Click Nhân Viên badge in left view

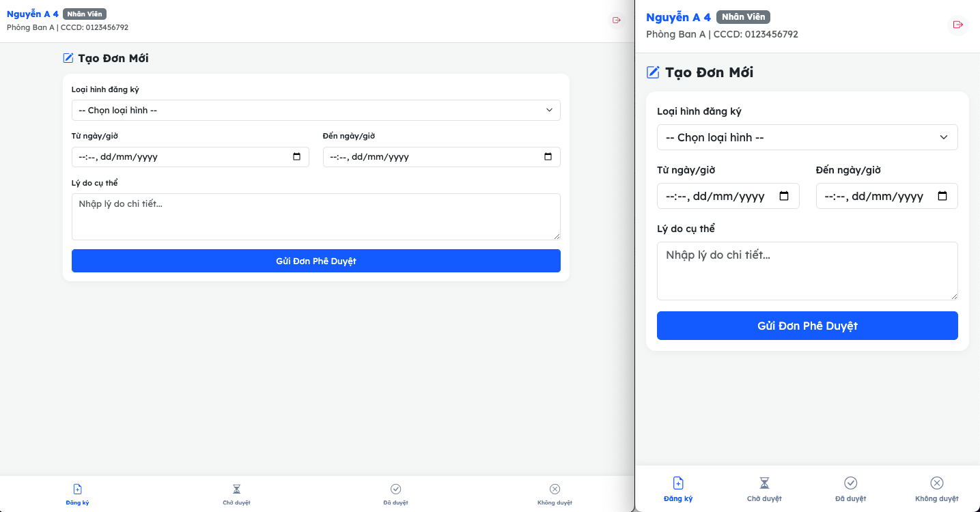pyautogui.click(x=85, y=14)
